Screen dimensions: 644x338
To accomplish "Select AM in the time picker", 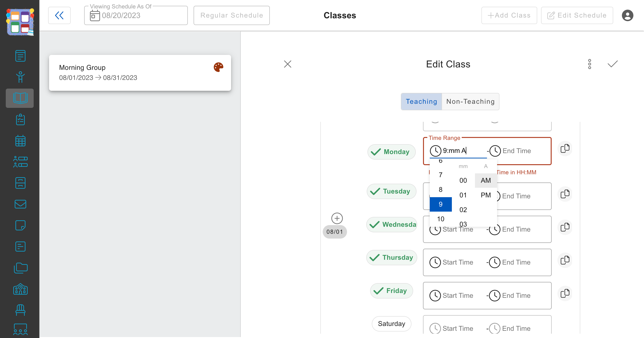I will point(486,180).
